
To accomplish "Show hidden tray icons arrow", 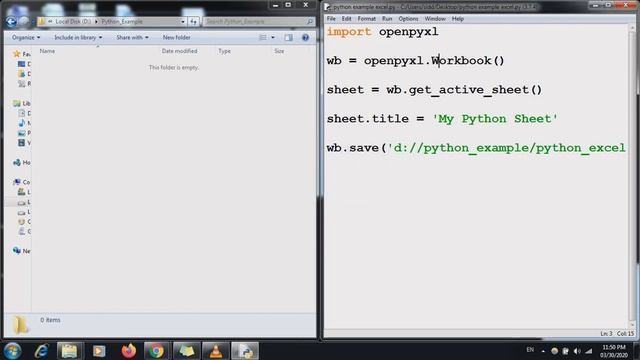I will point(543,351).
